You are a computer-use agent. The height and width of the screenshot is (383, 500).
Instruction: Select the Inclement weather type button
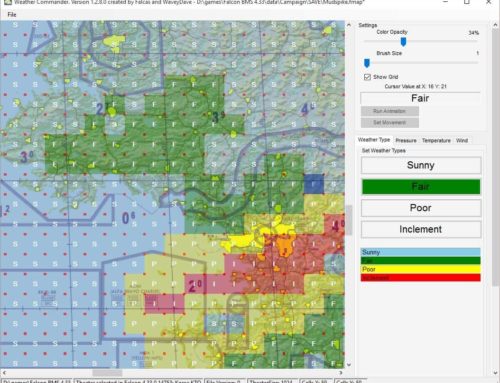click(x=421, y=229)
